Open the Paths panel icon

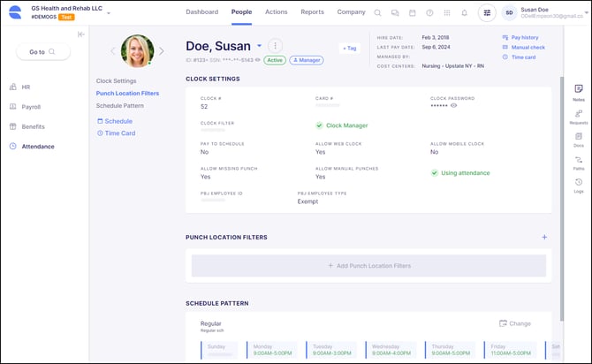point(579,159)
